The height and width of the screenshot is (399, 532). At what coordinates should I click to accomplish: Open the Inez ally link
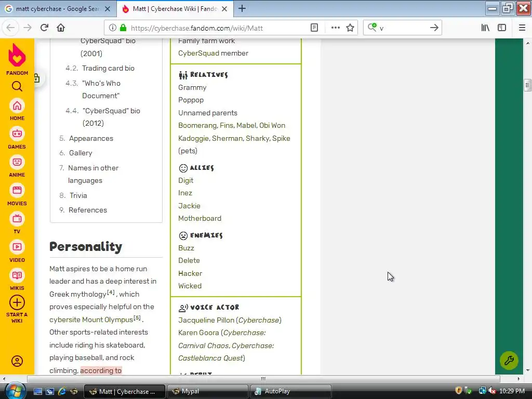[x=185, y=193]
